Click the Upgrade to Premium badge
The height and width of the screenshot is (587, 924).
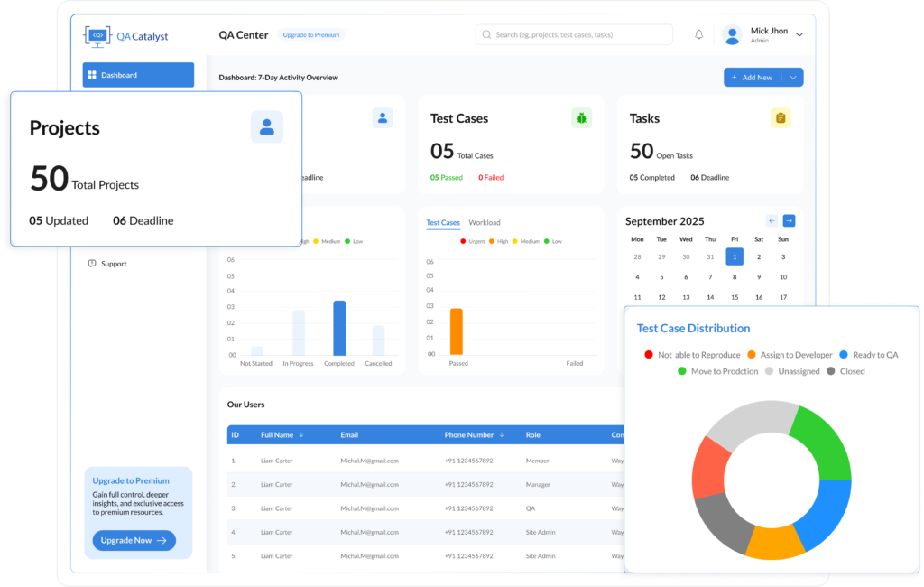pos(310,35)
